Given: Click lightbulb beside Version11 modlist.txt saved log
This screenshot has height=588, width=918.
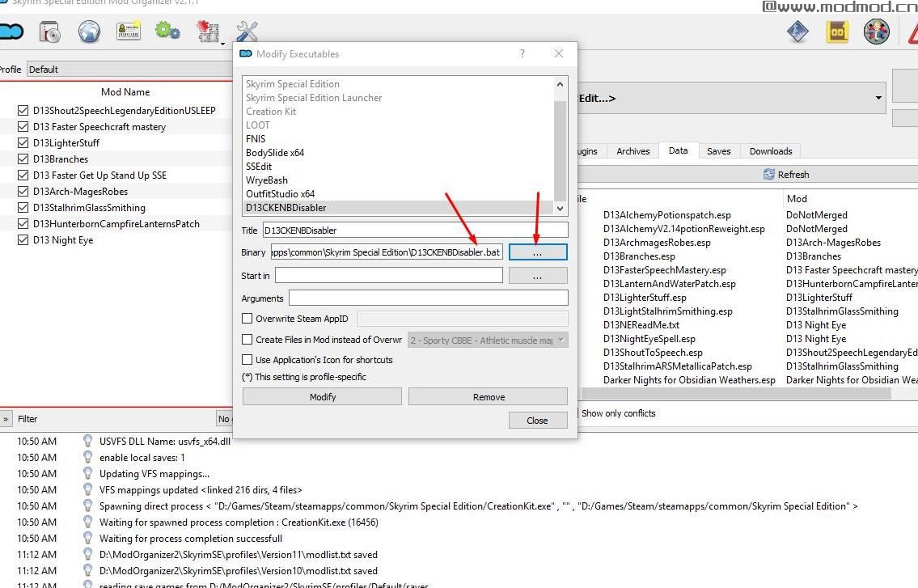Looking at the screenshot, I should tap(88, 554).
